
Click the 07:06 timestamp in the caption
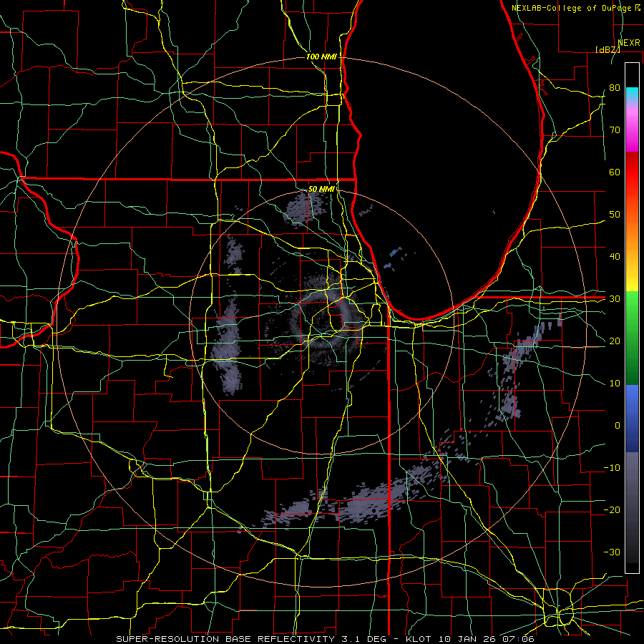[x=518, y=639]
